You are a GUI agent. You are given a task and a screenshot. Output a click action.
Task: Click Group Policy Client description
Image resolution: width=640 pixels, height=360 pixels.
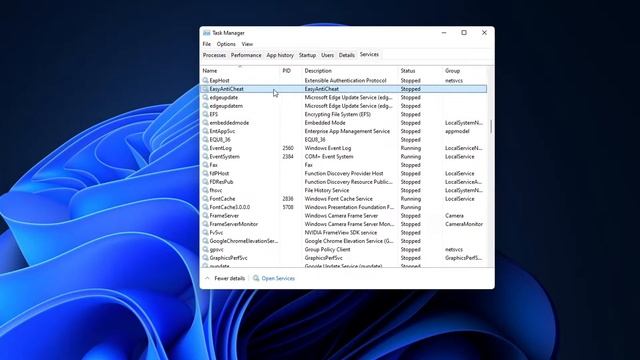pos(327,249)
